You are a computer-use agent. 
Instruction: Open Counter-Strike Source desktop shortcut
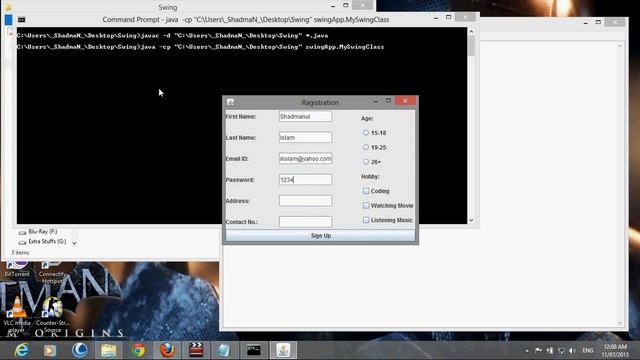coord(52,314)
